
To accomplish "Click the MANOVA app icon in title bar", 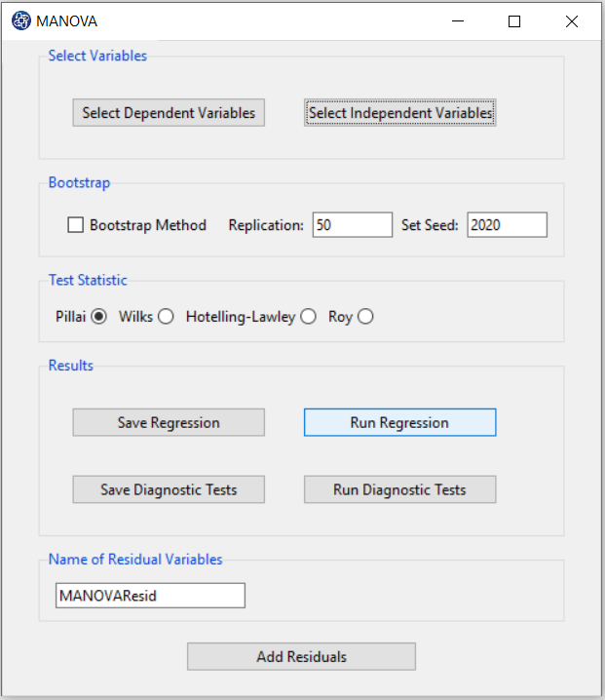I will pos(21,21).
